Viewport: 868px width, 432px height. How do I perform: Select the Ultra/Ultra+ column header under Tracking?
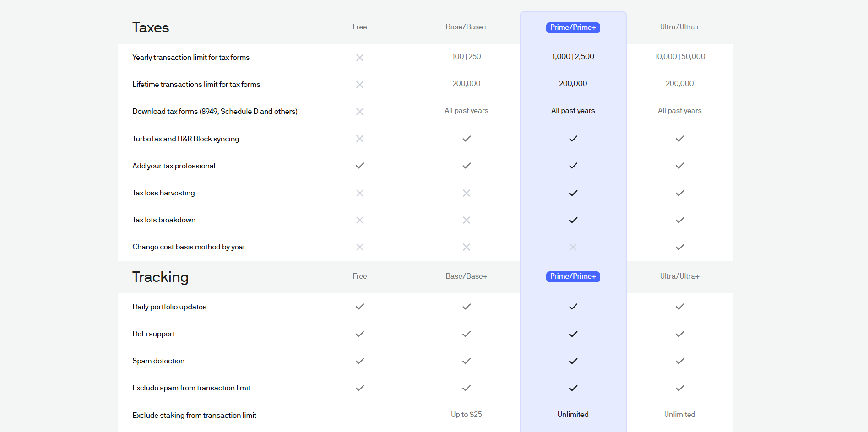coord(679,276)
